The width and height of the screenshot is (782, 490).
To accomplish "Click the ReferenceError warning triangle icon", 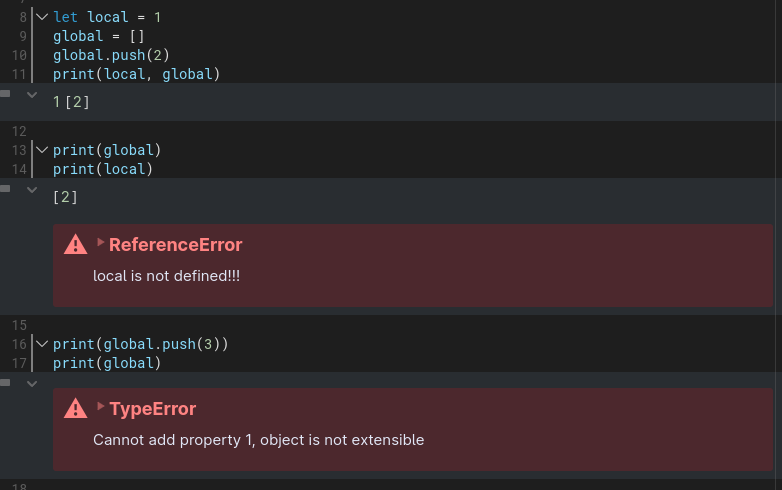I will (76, 245).
